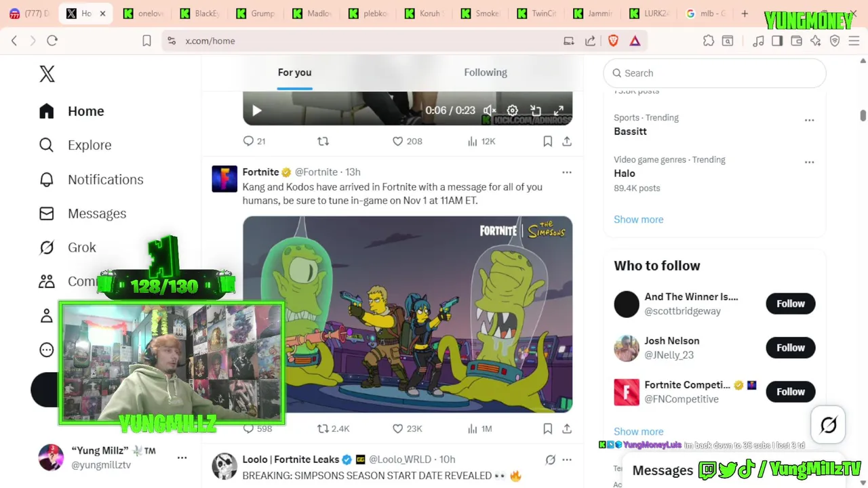Viewport: 868px width, 488px height.
Task: Open browser extensions puzzle icon
Action: (x=709, y=41)
